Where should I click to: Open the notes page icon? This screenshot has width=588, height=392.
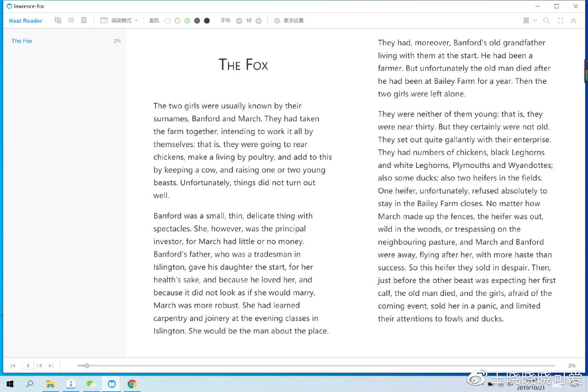point(84,20)
